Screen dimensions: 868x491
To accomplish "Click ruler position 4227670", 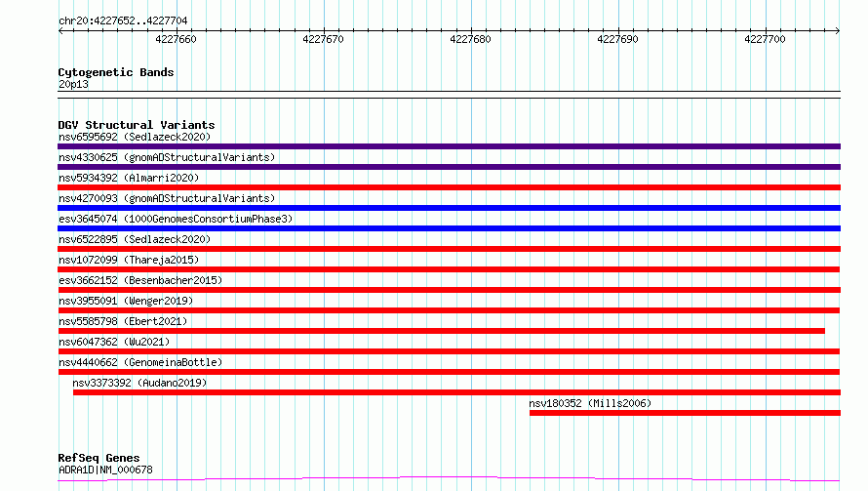I will [x=323, y=39].
